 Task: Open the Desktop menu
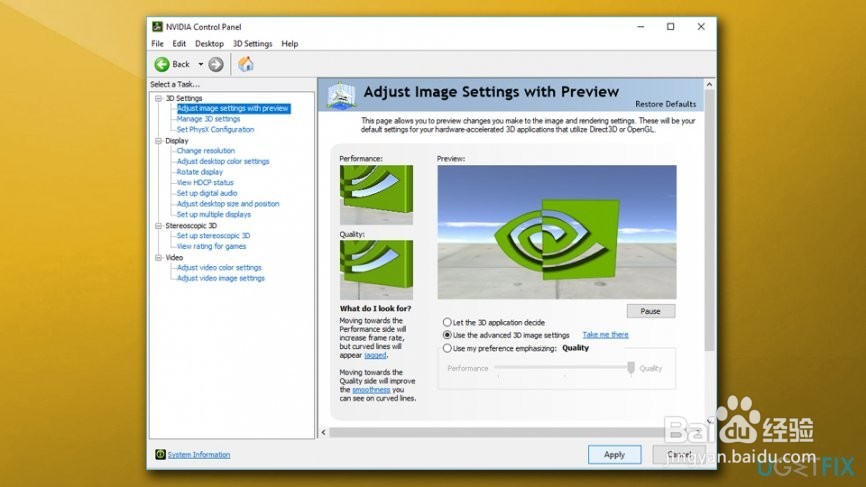(x=209, y=44)
